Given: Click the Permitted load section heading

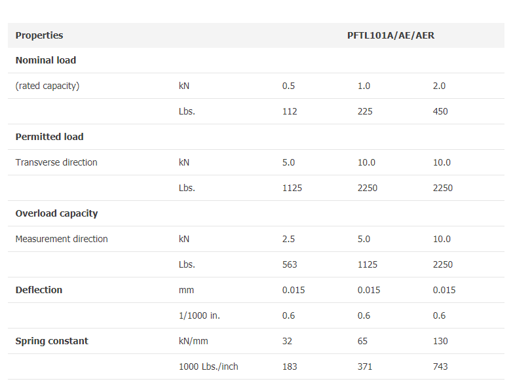Looking at the screenshot, I should click(50, 137).
